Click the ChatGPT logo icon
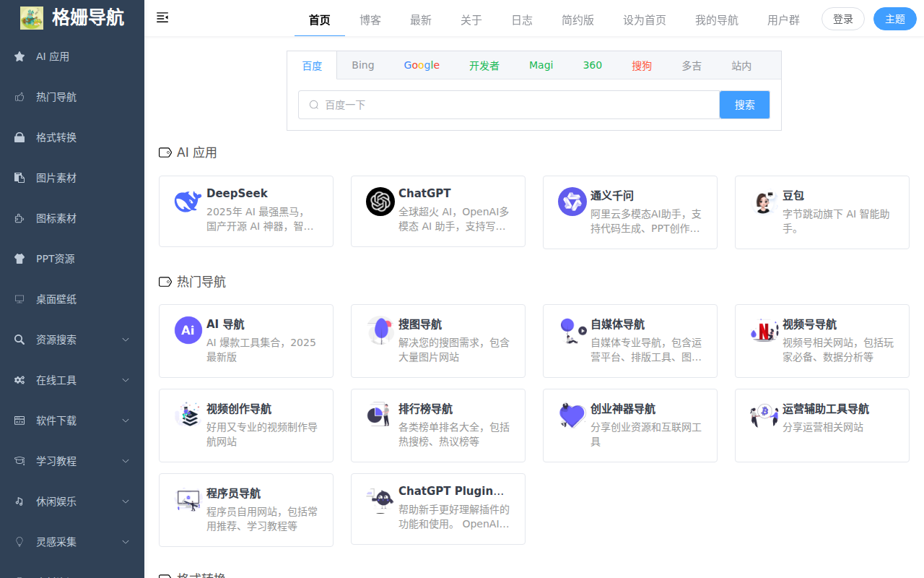This screenshot has width=924, height=578. point(380,202)
